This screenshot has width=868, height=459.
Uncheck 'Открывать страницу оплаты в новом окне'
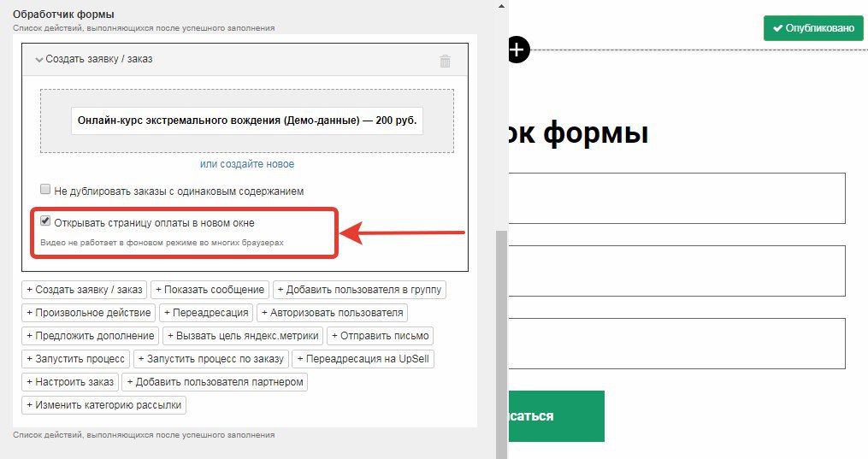pos(45,221)
